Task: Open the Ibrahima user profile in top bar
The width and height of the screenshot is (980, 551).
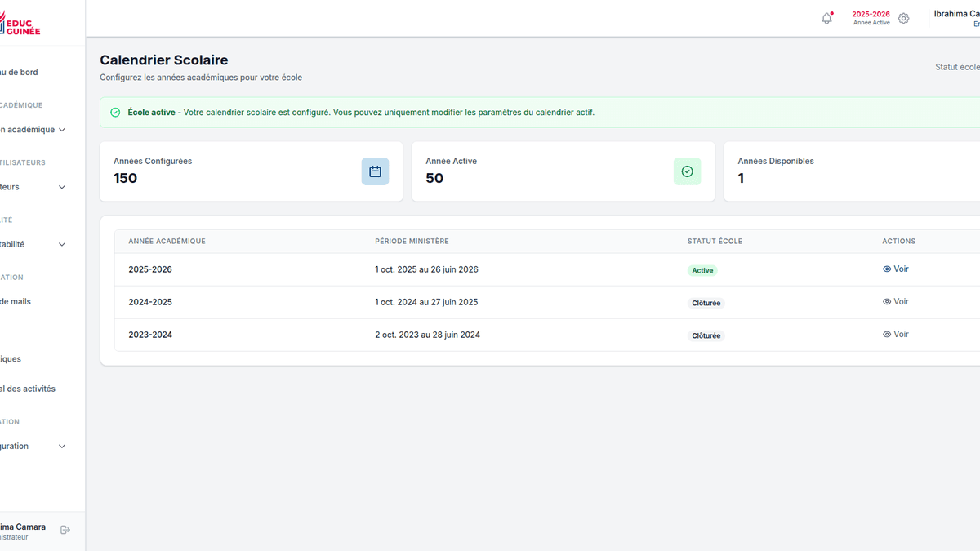Action: tap(956, 18)
